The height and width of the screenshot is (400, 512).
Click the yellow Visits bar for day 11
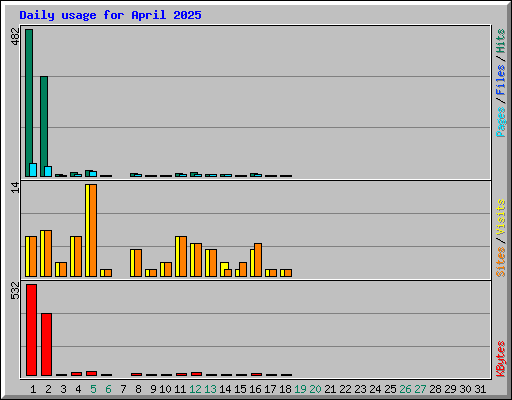[x=177, y=256]
